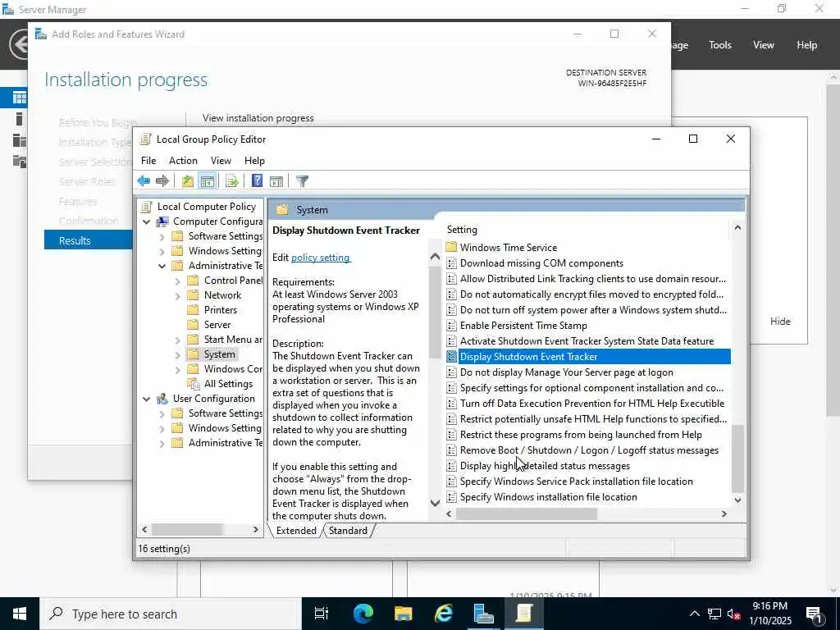Screen dimensions: 840x630
Task: Expand the Control Panel tree node
Action: point(177,281)
